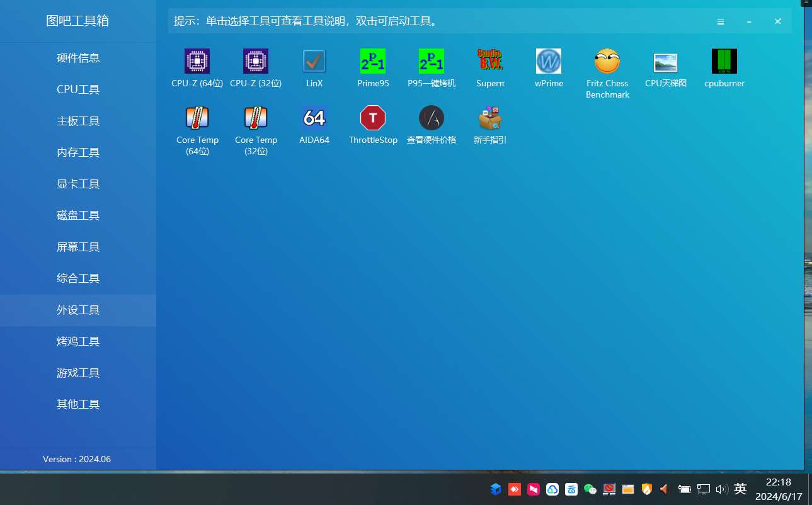Click the Prime95 tool icon

373,62
